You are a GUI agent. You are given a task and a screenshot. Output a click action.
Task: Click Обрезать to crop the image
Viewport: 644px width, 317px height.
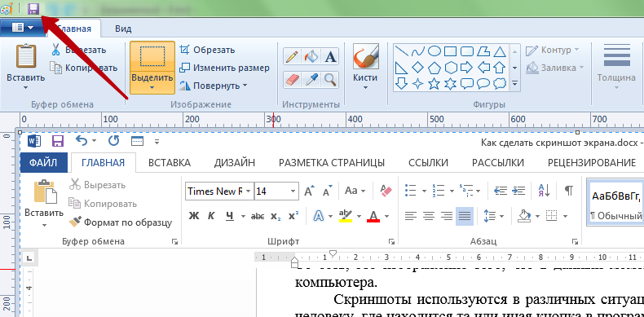[x=208, y=50]
